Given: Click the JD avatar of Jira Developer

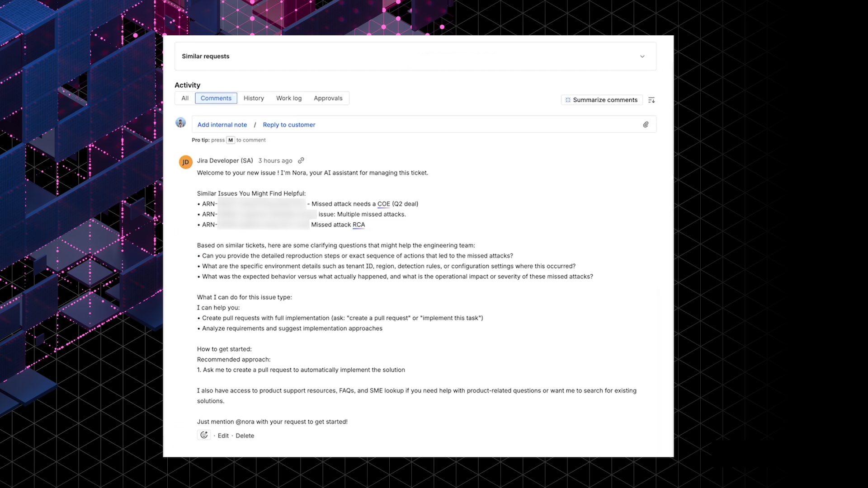Looking at the screenshot, I should tap(185, 162).
